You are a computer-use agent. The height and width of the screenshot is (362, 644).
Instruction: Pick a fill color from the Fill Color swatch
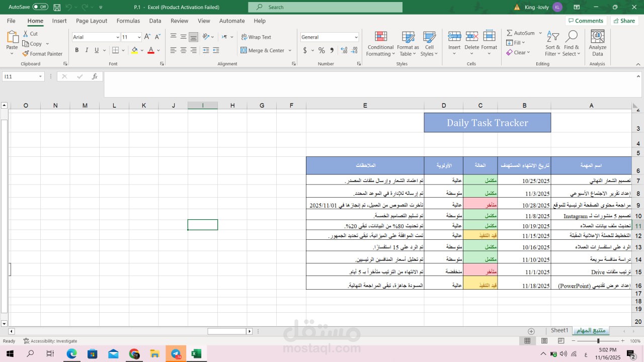(134, 50)
